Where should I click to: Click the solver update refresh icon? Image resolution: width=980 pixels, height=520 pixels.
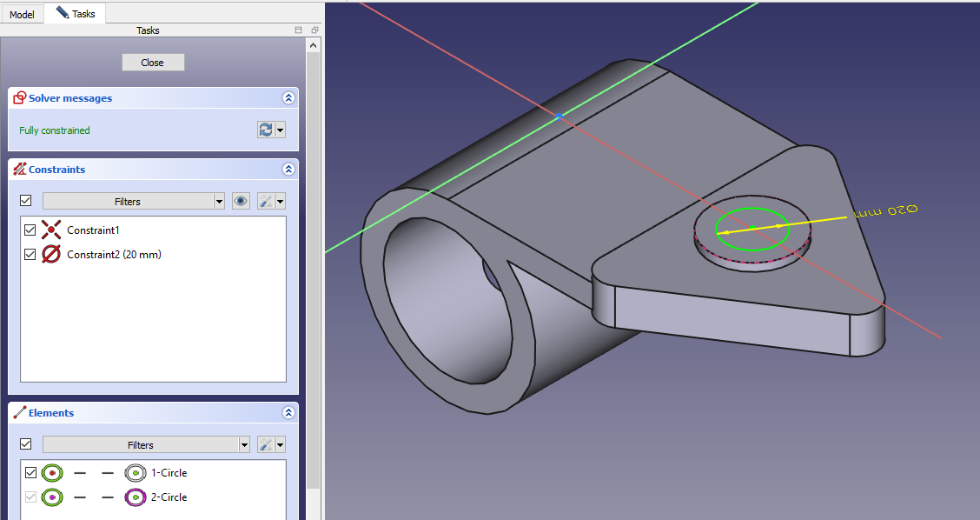pyautogui.click(x=266, y=130)
